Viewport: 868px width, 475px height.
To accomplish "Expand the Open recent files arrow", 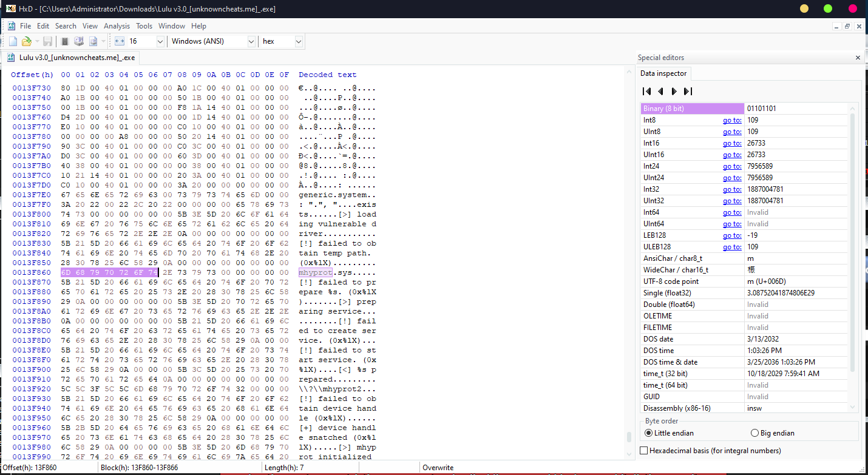I will [x=36, y=41].
